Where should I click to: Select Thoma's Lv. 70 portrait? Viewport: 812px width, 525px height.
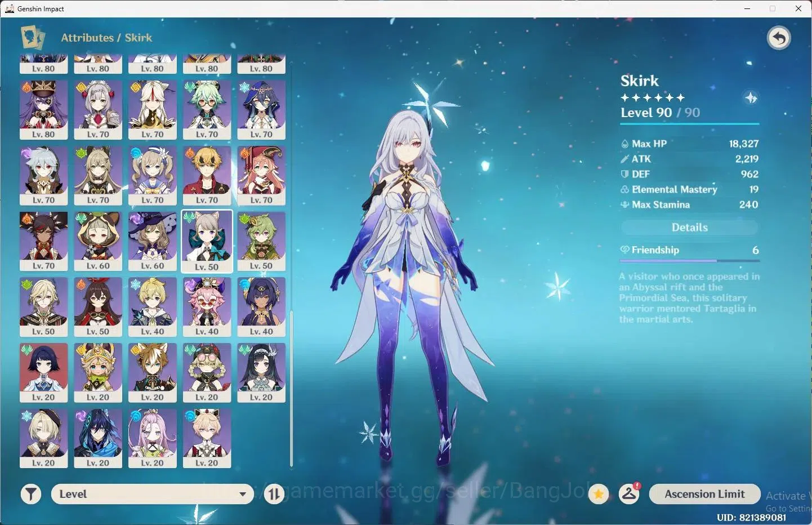click(x=207, y=176)
